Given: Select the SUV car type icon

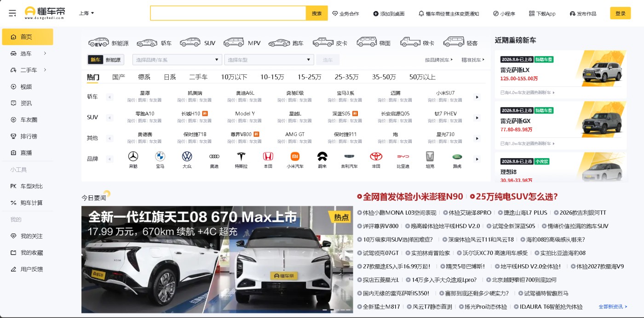Looking at the screenshot, I should point(190,43).
